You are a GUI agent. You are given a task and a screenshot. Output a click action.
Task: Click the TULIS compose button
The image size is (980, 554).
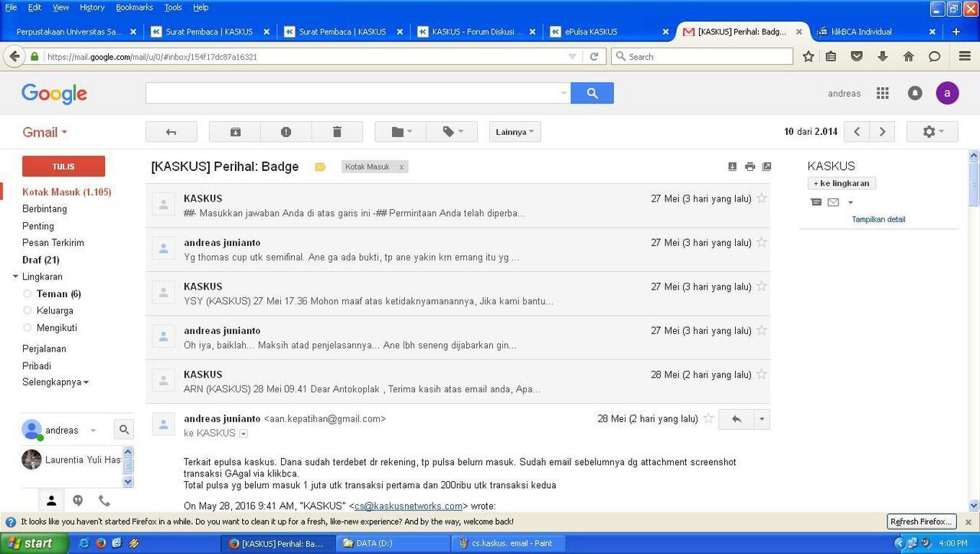[x=64, y=166]
